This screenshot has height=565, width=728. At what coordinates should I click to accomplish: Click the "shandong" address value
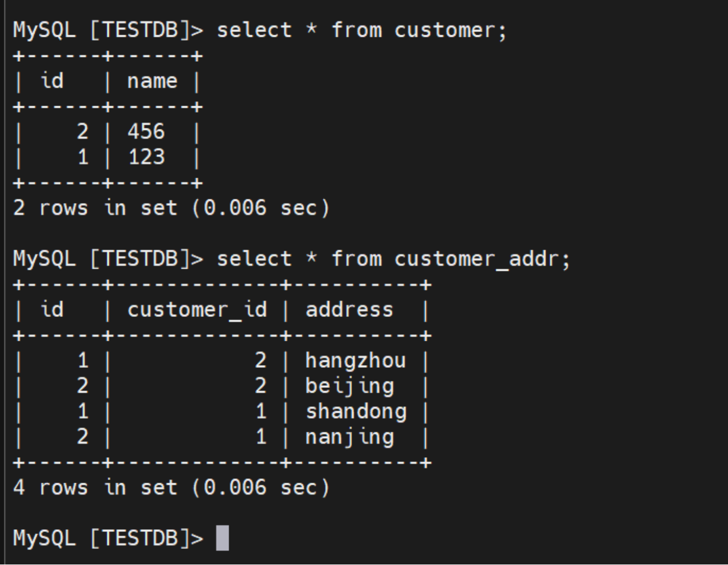(x=356, y=412)
